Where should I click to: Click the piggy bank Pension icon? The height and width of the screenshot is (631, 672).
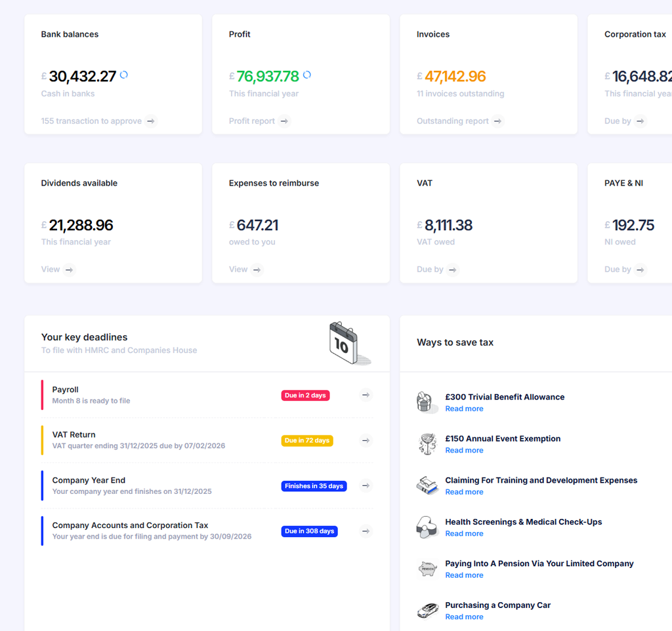[x=427, y=569]
